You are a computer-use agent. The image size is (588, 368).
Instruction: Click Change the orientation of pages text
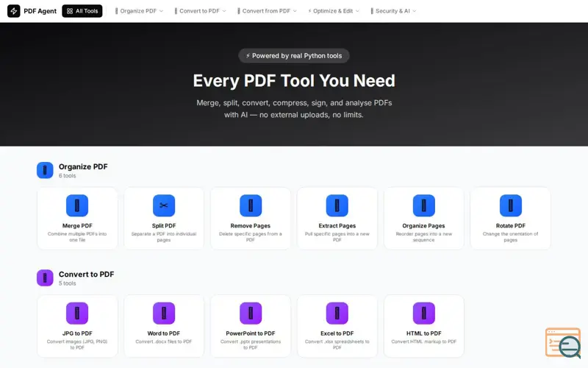[x=510, y=237]
